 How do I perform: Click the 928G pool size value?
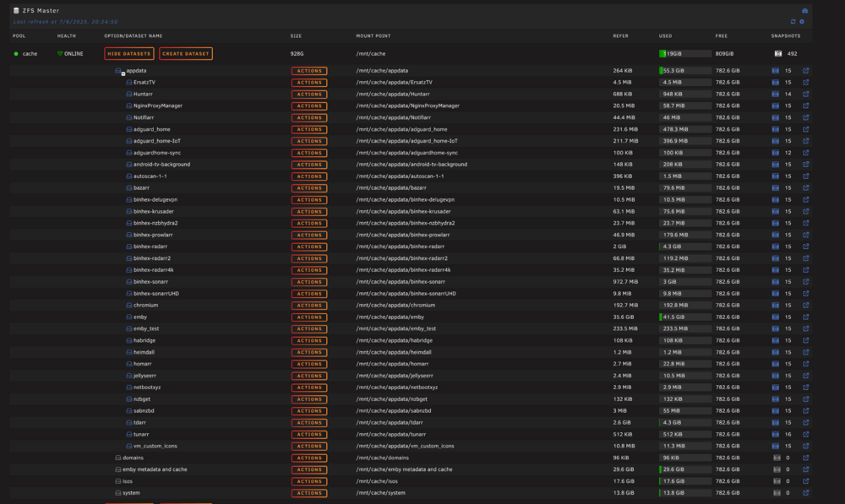297,54
